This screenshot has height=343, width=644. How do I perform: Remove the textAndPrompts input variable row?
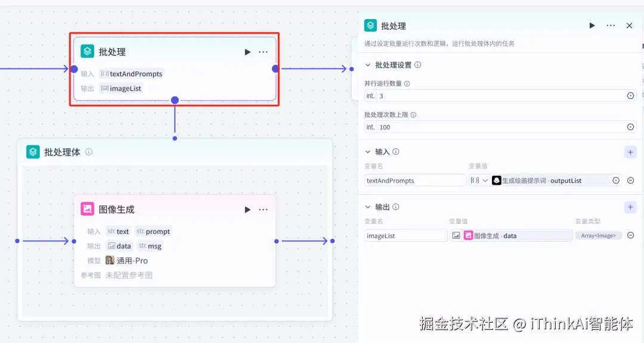tap(630, 180)
